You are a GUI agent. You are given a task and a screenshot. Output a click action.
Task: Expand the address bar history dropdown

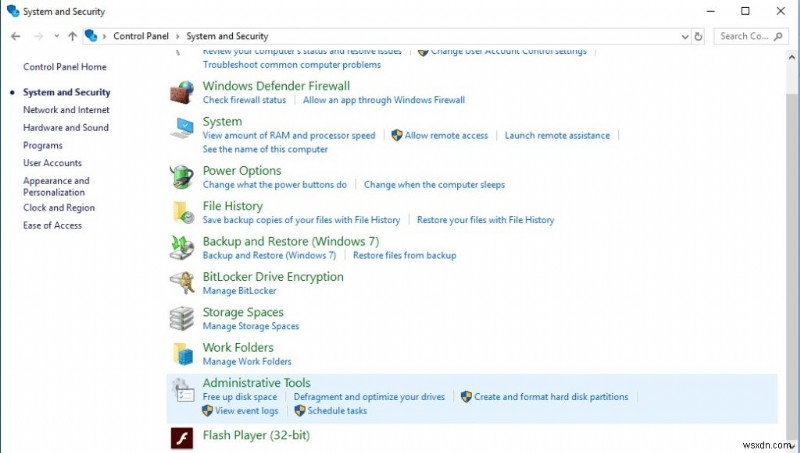(683, 36)
